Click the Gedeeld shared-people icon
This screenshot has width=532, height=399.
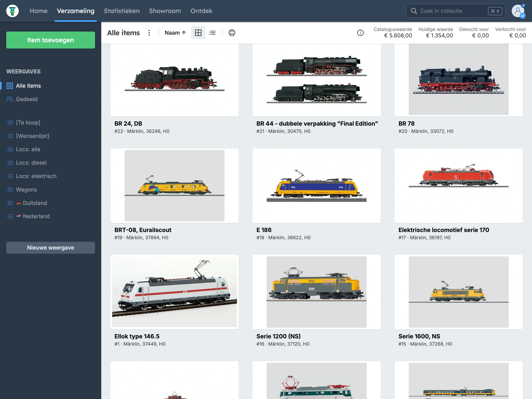click(x=10, y=99)
